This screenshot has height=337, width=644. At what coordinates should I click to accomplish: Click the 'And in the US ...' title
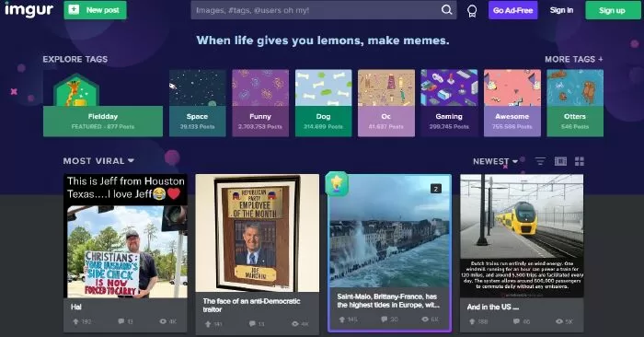pos(493,307)
